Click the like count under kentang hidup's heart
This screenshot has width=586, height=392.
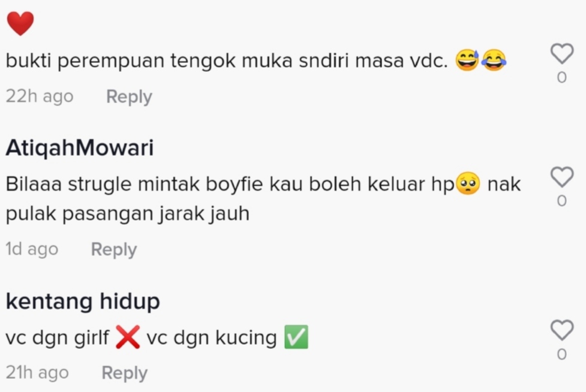(561, 354)
